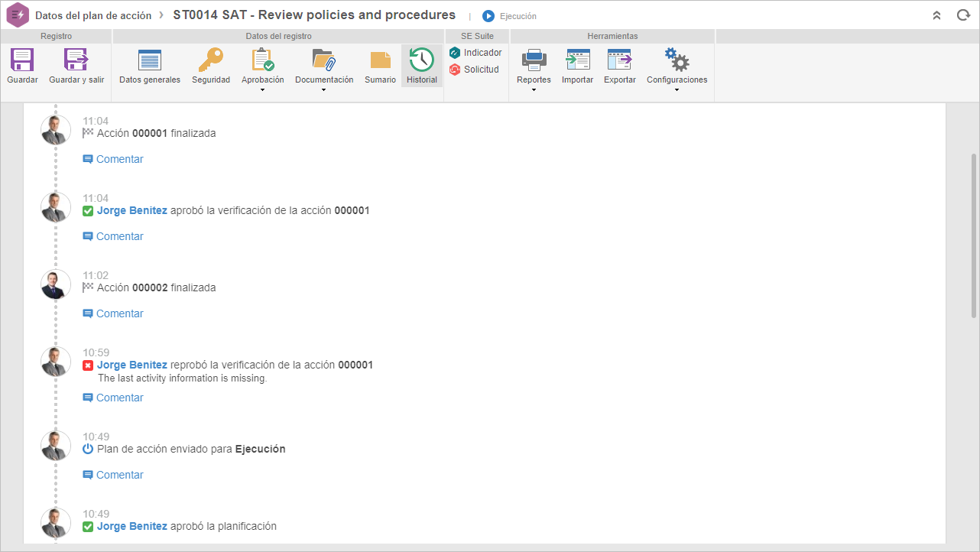Click the Guardar save icon
Image resolution: width=980 pixels, height=552 pixels.
pos(22,60)
